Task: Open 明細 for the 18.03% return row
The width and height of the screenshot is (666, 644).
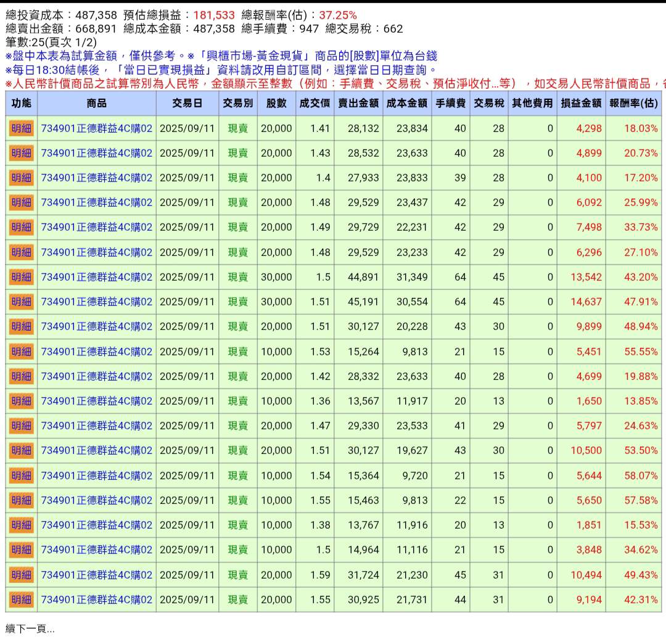Action: [x=21, y=128]
